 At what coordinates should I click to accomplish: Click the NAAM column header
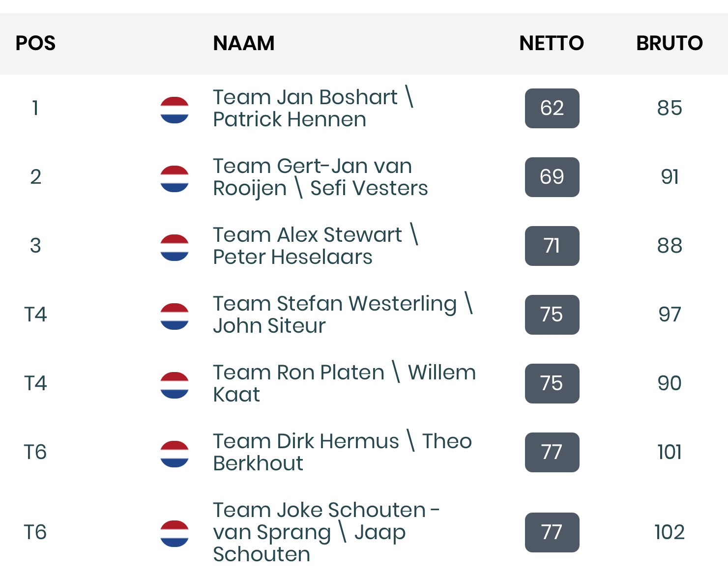pos(244,43)
